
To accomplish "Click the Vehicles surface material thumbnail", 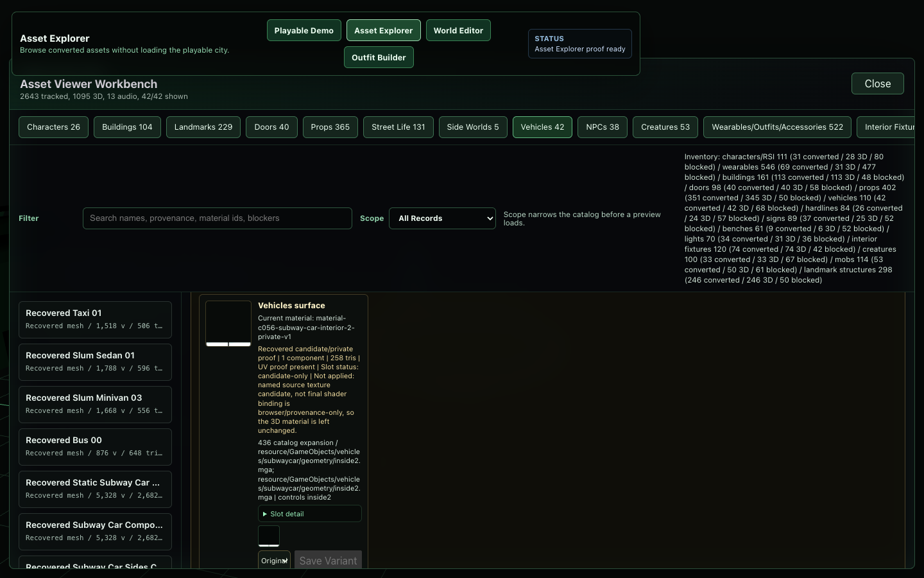I will 228,324.
